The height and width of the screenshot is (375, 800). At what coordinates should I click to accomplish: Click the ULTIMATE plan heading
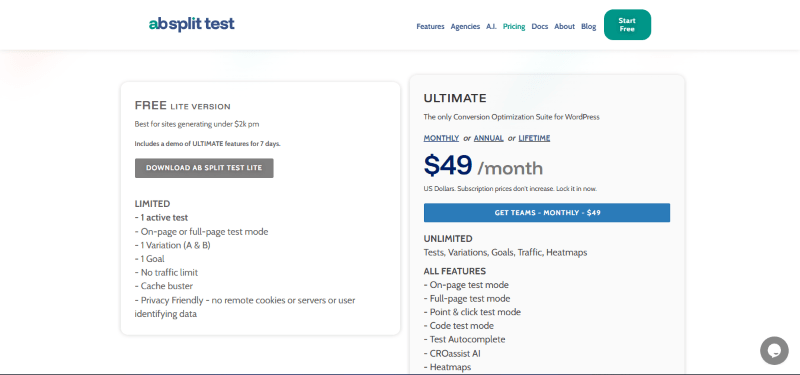tap(455, 98)
